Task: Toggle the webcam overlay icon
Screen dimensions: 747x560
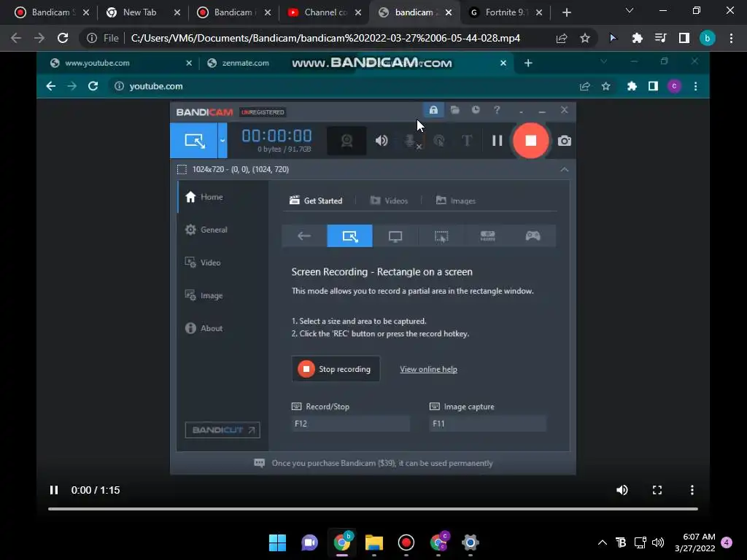Action: tap(347, 141)
